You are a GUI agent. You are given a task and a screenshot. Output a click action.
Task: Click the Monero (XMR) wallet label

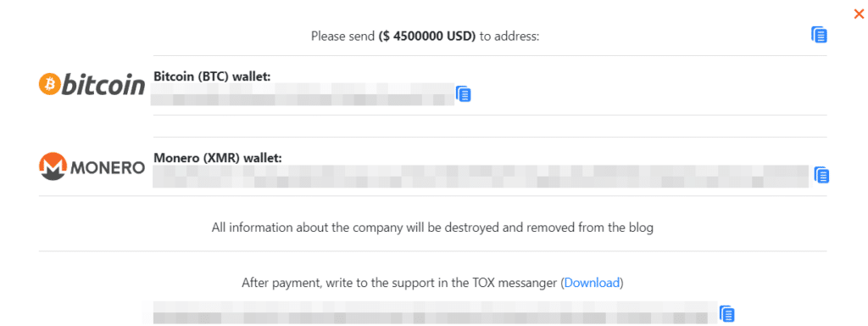[x=218, y=158]
